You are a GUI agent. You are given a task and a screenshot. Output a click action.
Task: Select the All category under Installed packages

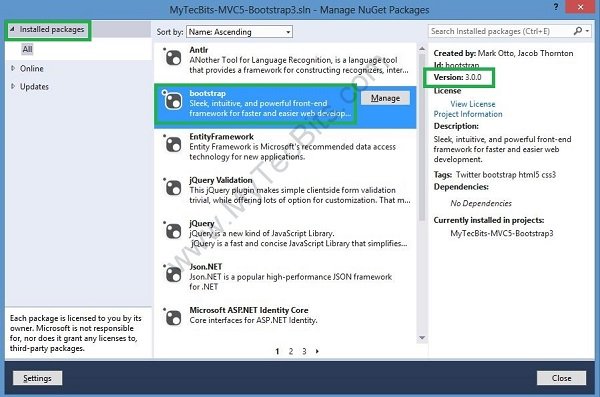pyautogui.click(x=27, y=49)
